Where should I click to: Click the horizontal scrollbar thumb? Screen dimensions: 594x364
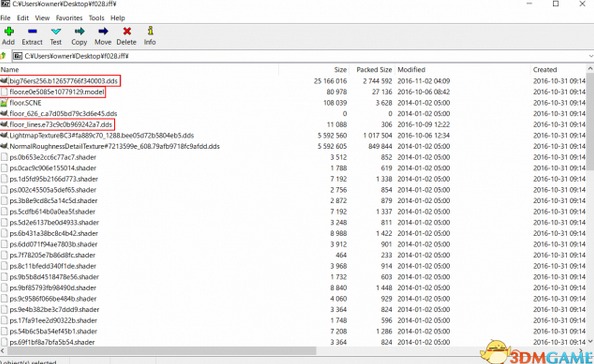[x=161, y=351]
